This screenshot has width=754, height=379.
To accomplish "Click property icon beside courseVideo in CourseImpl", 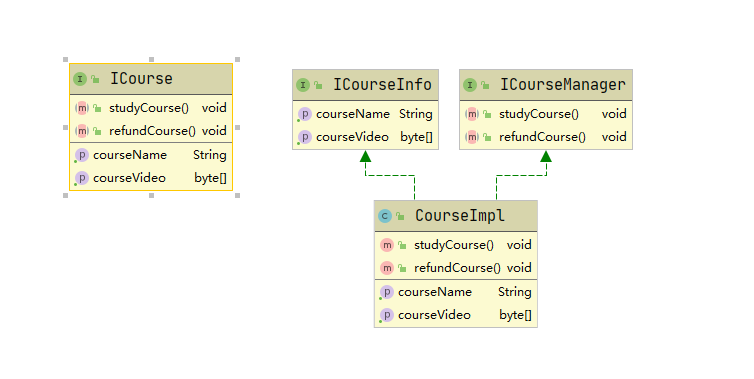I will click(387, 315).
